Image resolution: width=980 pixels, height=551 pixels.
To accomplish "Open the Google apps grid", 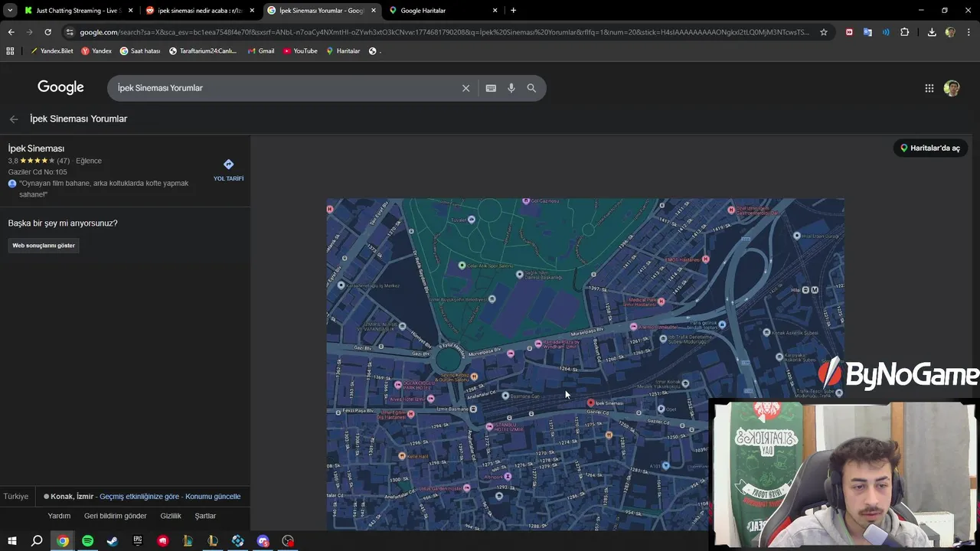I will tap(929, 88).
